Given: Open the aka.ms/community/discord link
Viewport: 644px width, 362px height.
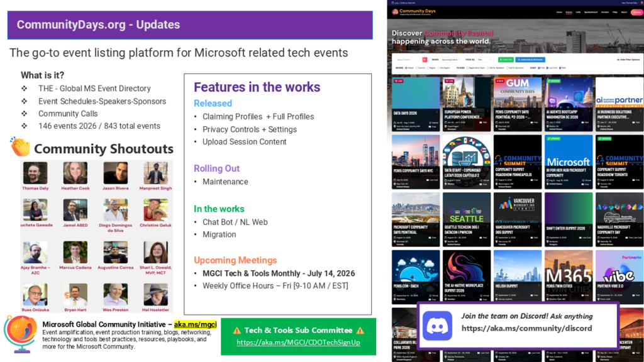Looking at the screenshot, I should [526, 328].
